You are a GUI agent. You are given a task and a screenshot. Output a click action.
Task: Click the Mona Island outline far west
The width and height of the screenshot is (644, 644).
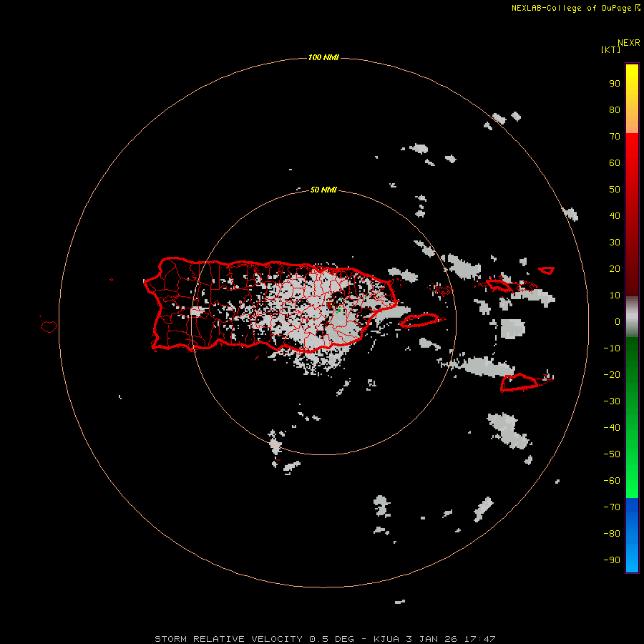point(49,326)
